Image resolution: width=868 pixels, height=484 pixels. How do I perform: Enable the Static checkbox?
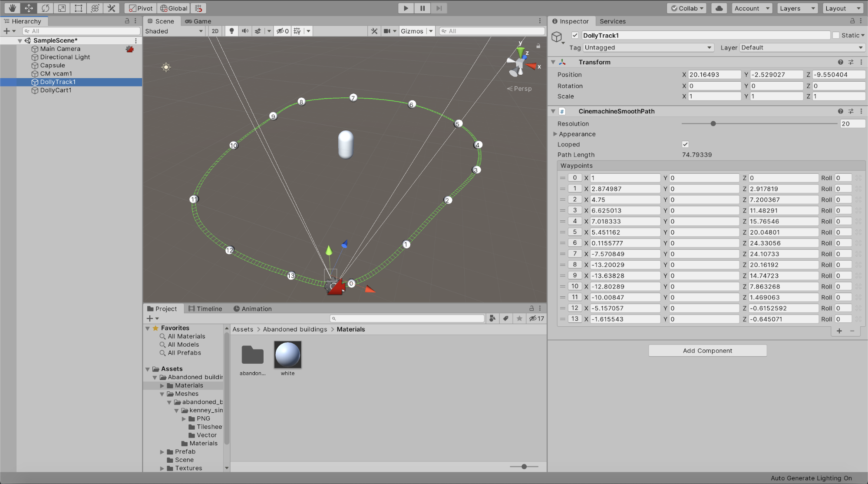(836, 35)
